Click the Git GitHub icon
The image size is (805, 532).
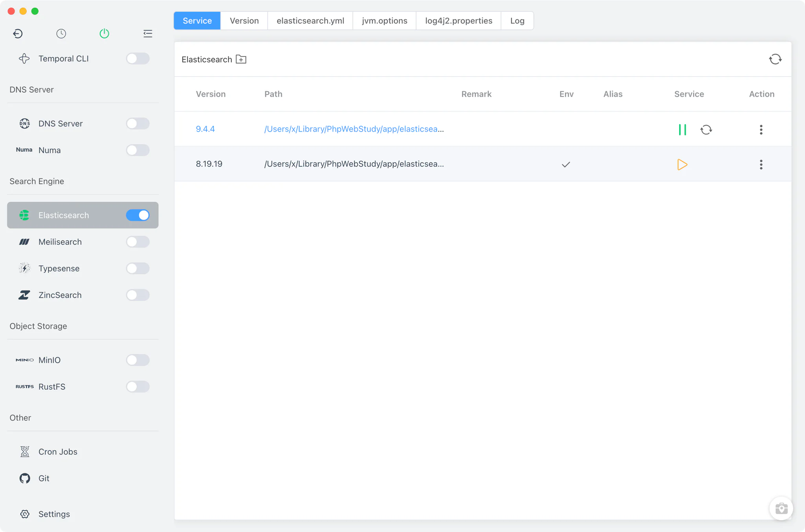pos(25,478)
